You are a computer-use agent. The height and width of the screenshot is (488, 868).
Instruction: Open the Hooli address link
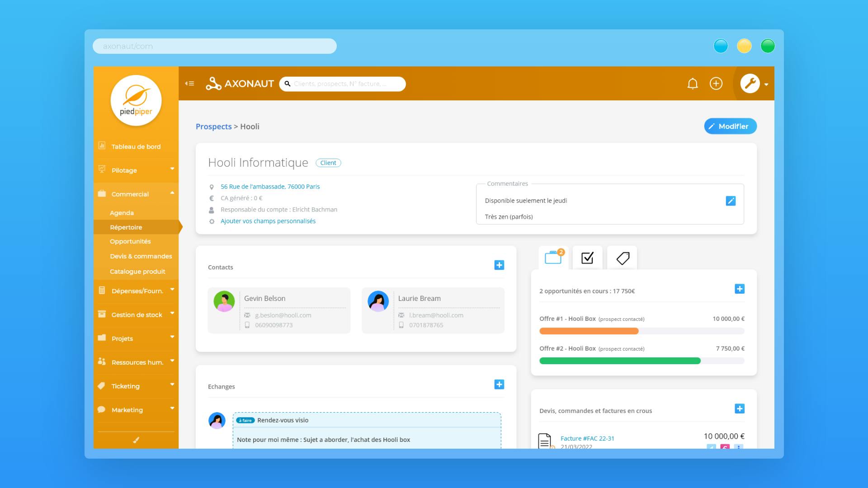(270, 187)
